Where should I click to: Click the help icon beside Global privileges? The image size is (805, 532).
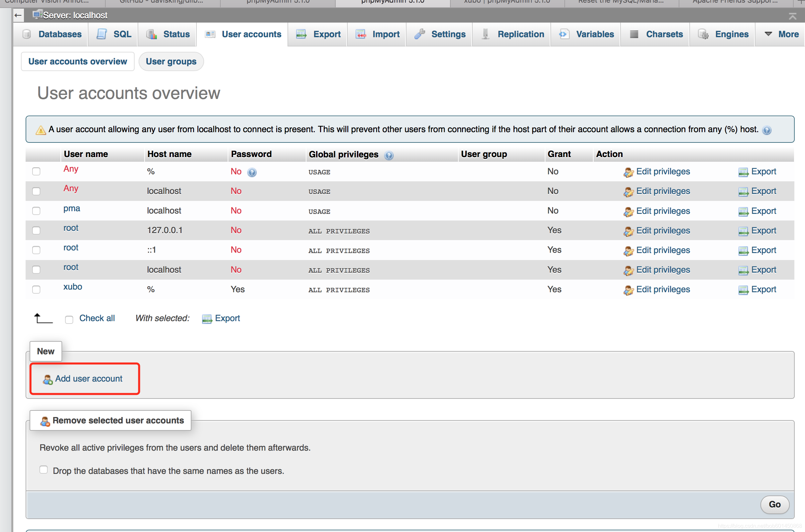(x=389, y=155)
